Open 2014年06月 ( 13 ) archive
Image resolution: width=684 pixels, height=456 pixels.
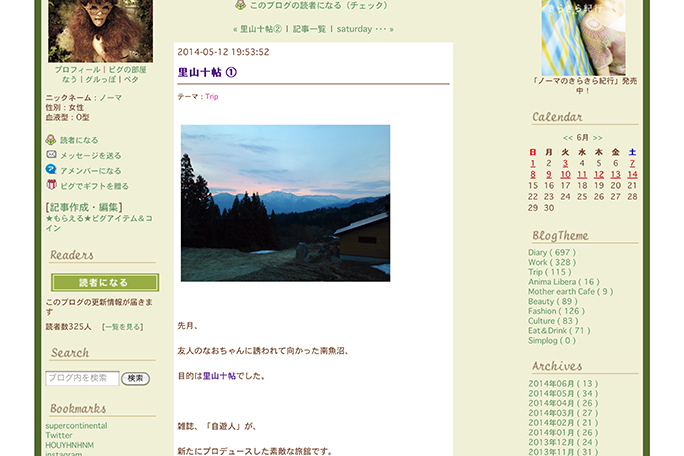coord(563,384)
